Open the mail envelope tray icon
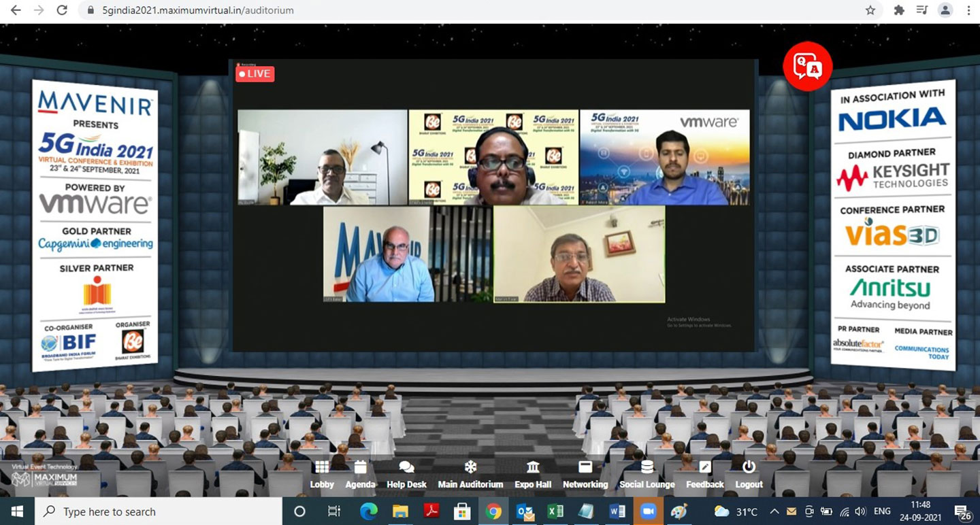Screen dimensions: 980x525 point(791,511)
